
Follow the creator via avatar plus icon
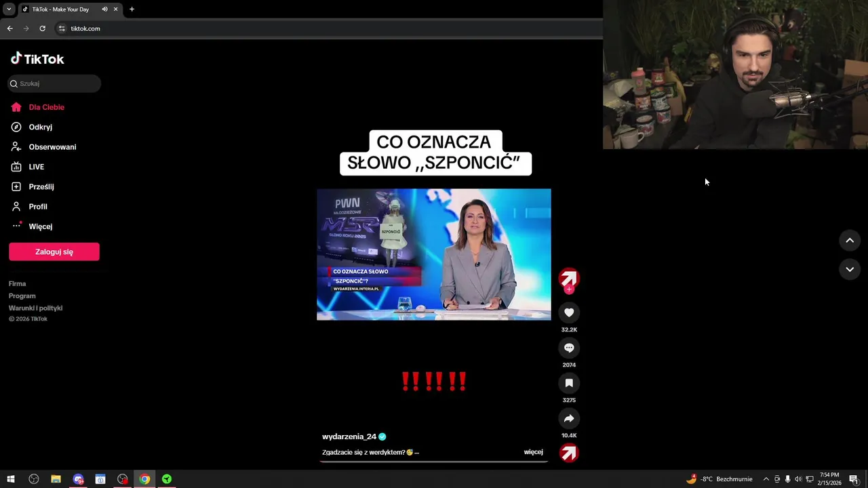click(569, 289)
